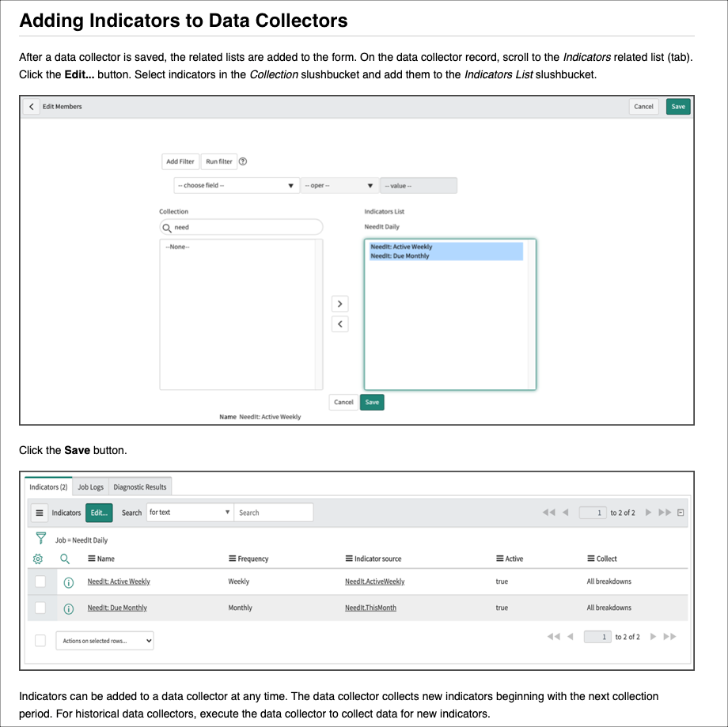728x727 pixels.
Task: Click the Save button in Edit Members
Action: click(x=677, y=107)
